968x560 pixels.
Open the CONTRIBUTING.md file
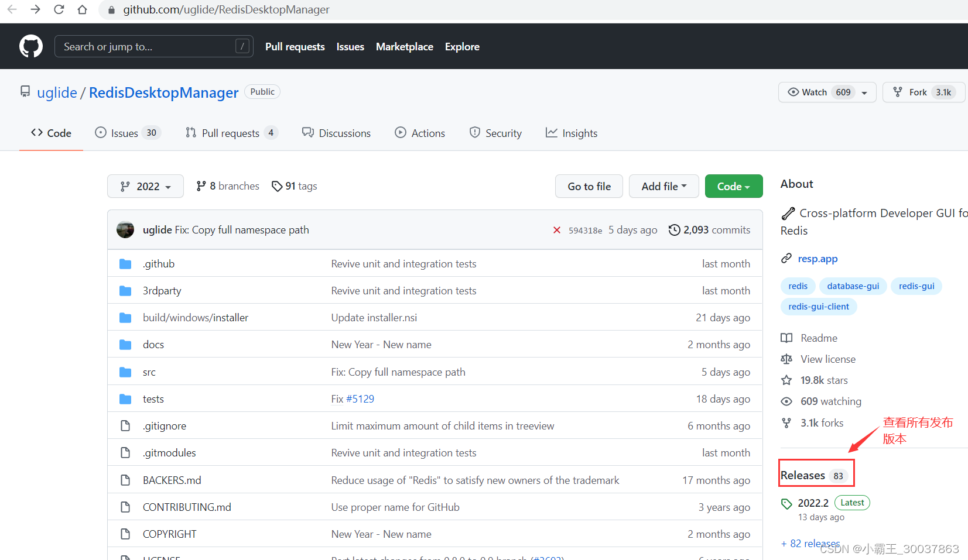(187, 507)
